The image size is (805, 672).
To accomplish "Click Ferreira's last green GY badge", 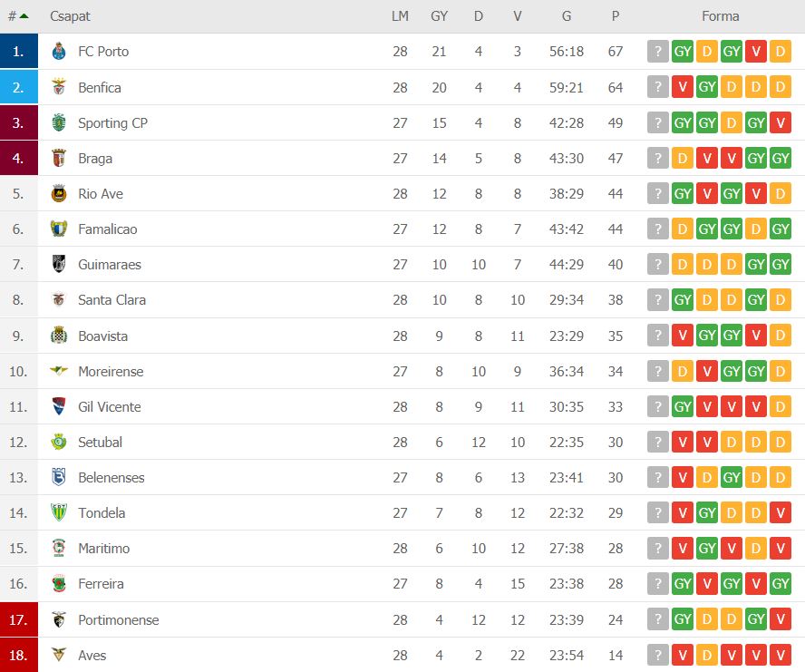I will (781, 584).
